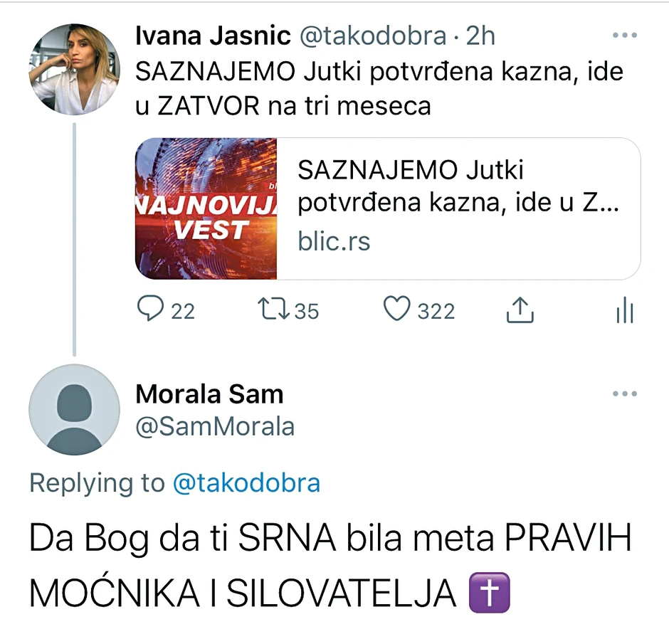Open the Najnovija Vest link thumbnail
The width and height of the screenshot is (669, 644).
(x=206, y=208)
